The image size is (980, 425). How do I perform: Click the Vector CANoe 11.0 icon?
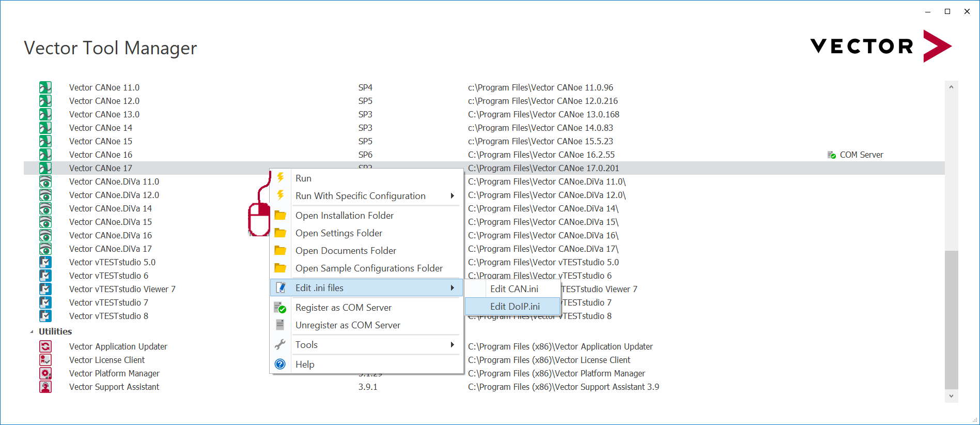click(45, 87)
